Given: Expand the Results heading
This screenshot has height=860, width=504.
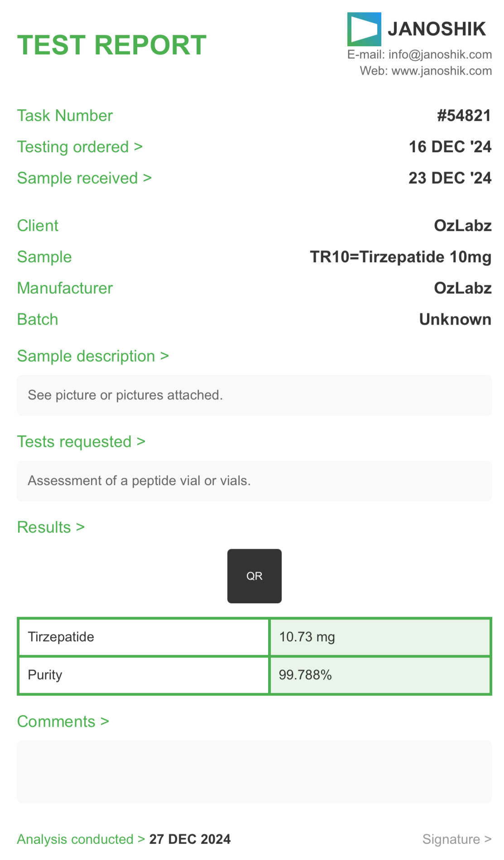Looking at the screenshot, I should click(x=51, y=528).
